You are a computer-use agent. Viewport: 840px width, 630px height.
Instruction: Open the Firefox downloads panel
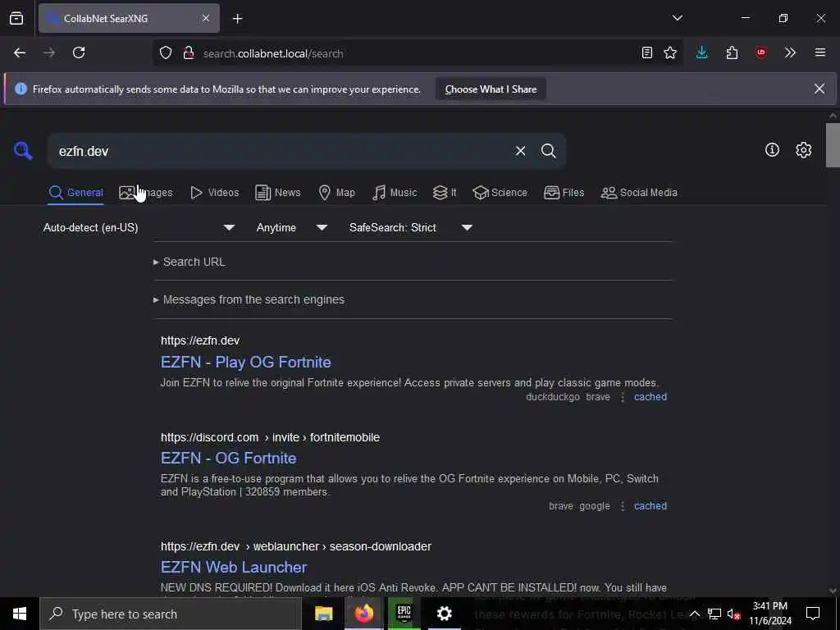(x=702, y=52)
